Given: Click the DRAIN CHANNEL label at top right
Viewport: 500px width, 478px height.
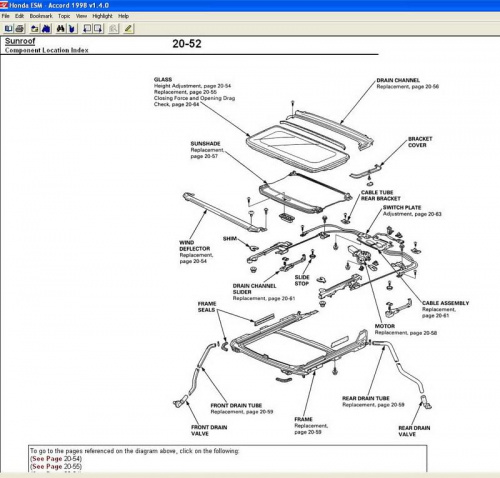Looking at the screenshot, I should tap(398, 80).
